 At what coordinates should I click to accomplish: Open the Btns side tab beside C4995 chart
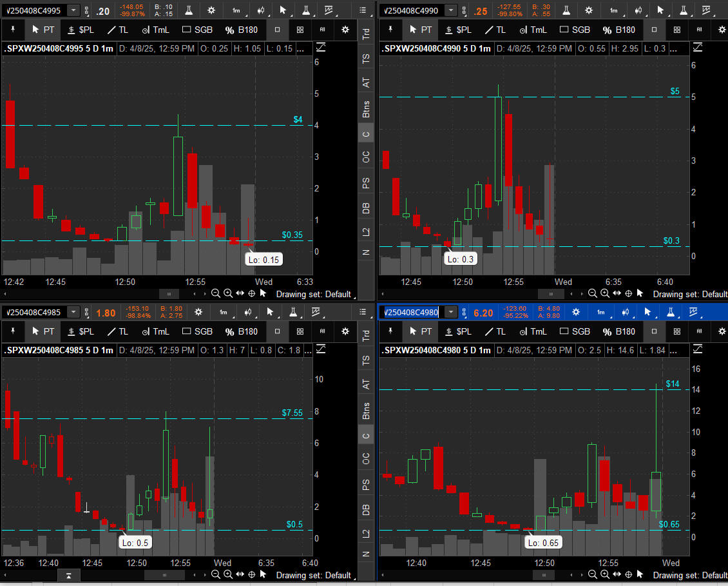coord(366,109)
